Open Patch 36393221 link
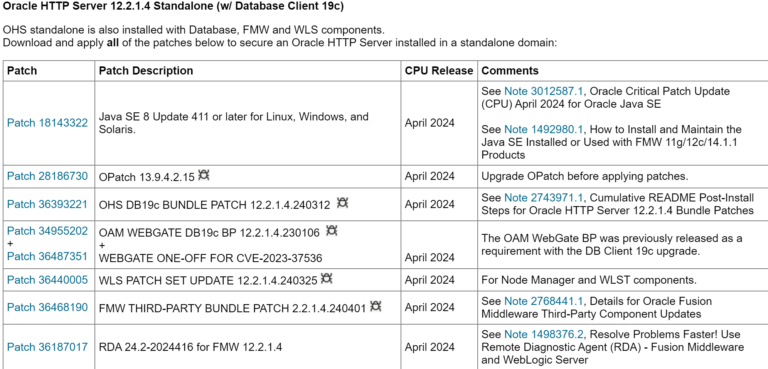Screen dimensions: 768x369 48,204
